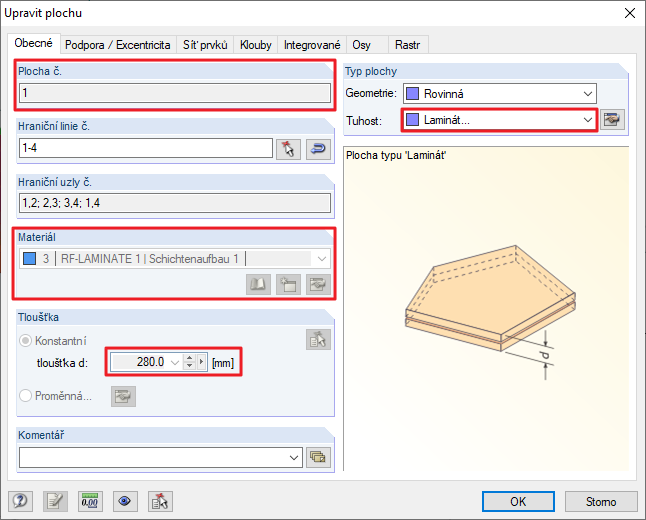
Task: Open the help icon at bottom left
Action: tap(20, 501)
